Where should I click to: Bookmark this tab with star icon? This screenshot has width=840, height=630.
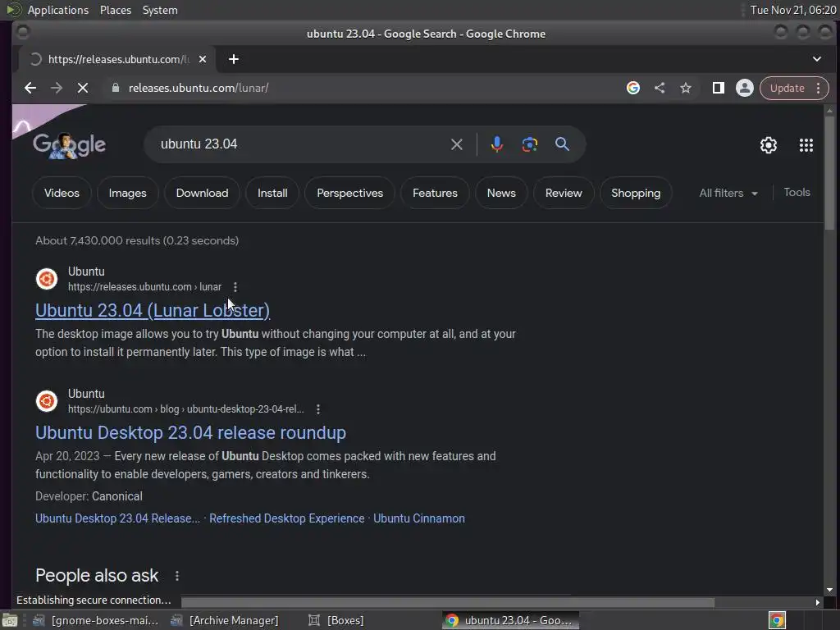pyautogui.click(x=686, y=88)
